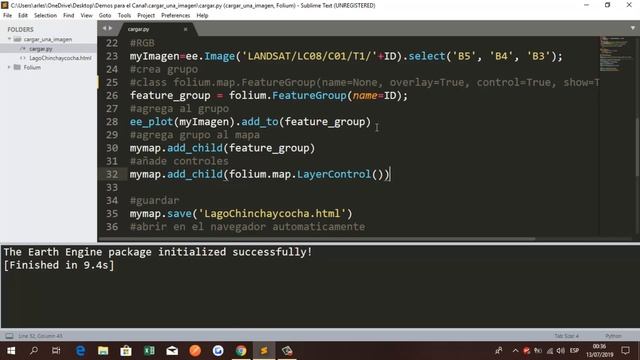Open Mail app from the taskbar
The width and height of the screenshot is (640, 360).
click(172, 351)
